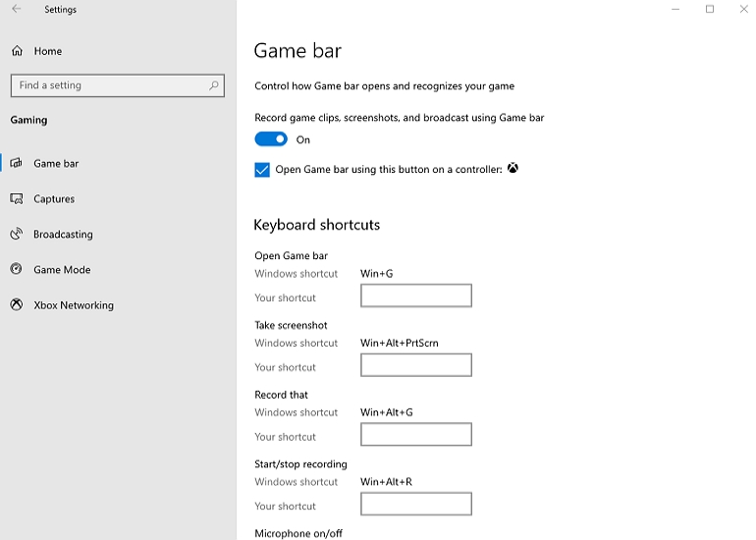Image resolution: width=756 pixels, height=540 pixels.
Task: Maximize the Settings window
Action: click(x=710, y=10)
